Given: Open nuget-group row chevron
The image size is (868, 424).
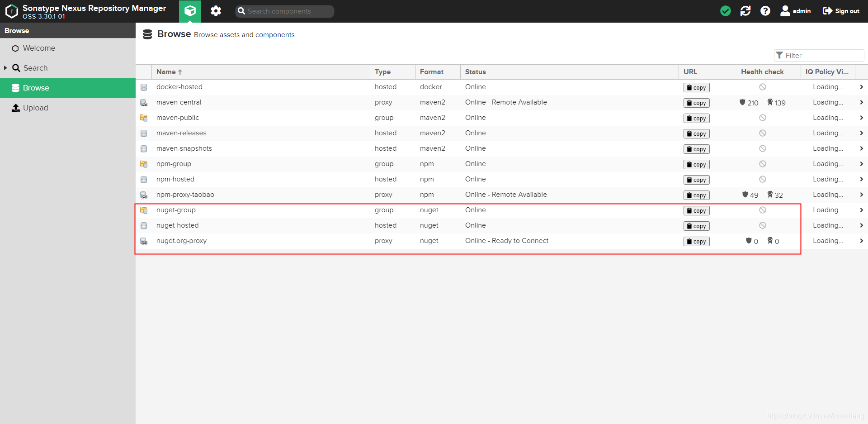Looking at the screenshot, I should tap(861, 210).
